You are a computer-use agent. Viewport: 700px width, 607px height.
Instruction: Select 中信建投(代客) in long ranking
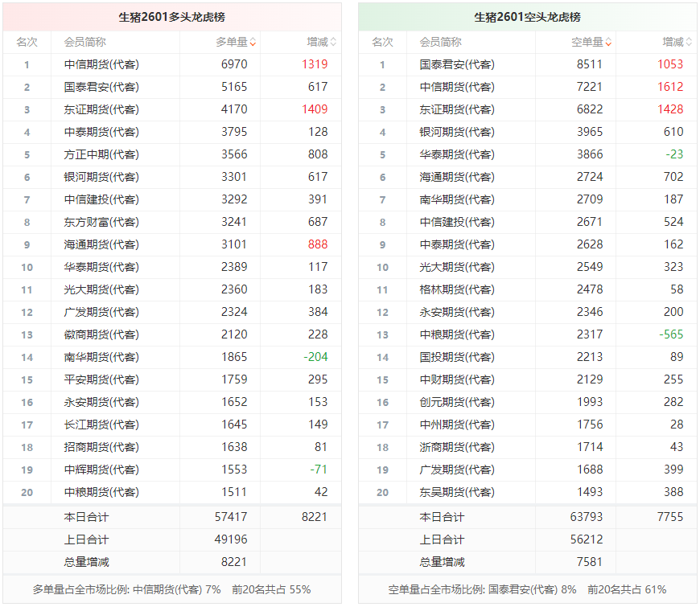coord(101,200)
